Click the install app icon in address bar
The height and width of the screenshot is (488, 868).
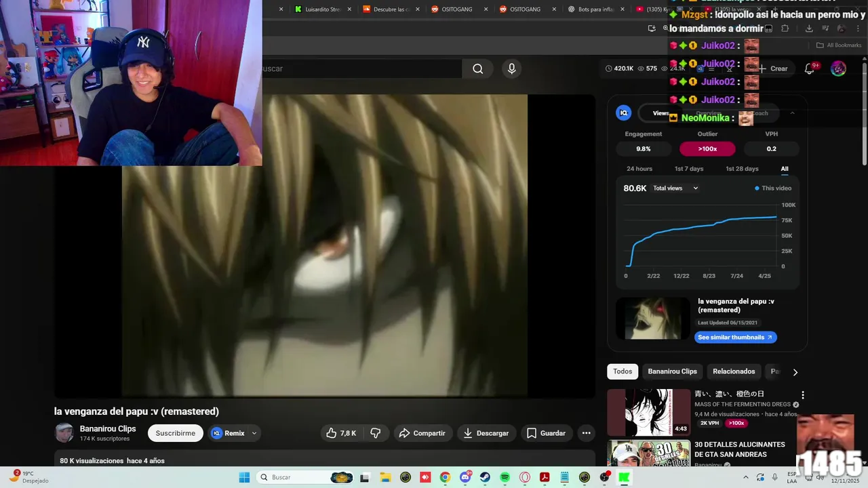652,28
